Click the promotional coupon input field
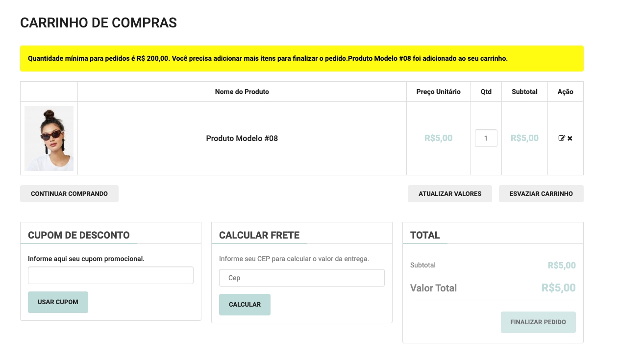The height and width of the screenshot is (361, 644). coord(110,275)
